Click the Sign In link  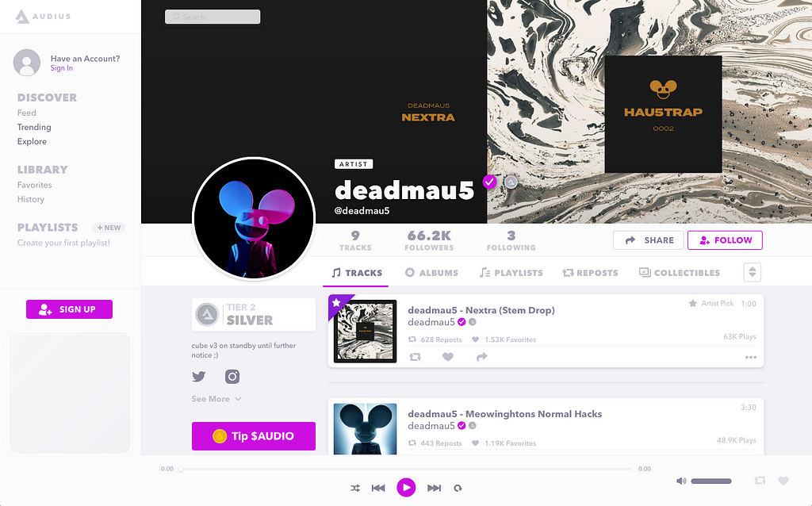pyautogui.click(x=62, y=68)
